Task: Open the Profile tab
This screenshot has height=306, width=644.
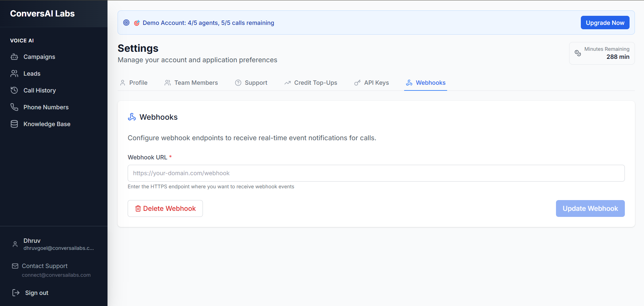Action: pos(134,83)
